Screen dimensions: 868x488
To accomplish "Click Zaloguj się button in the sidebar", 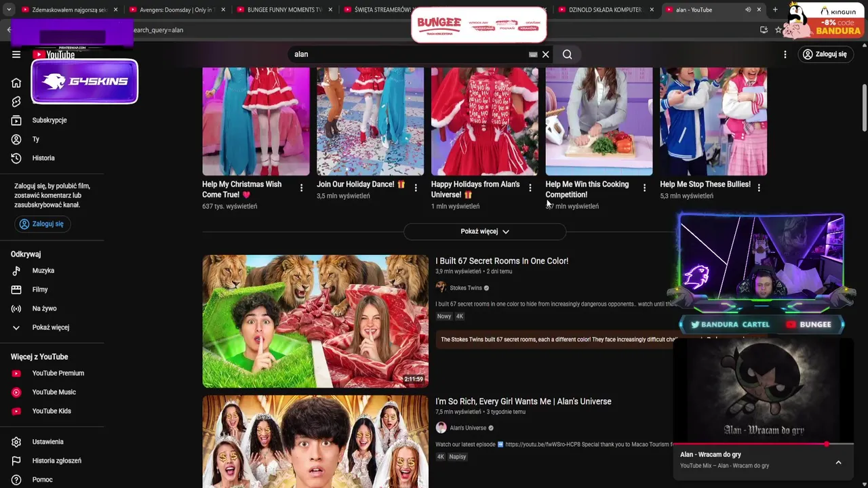I will (x=41, y=224).
